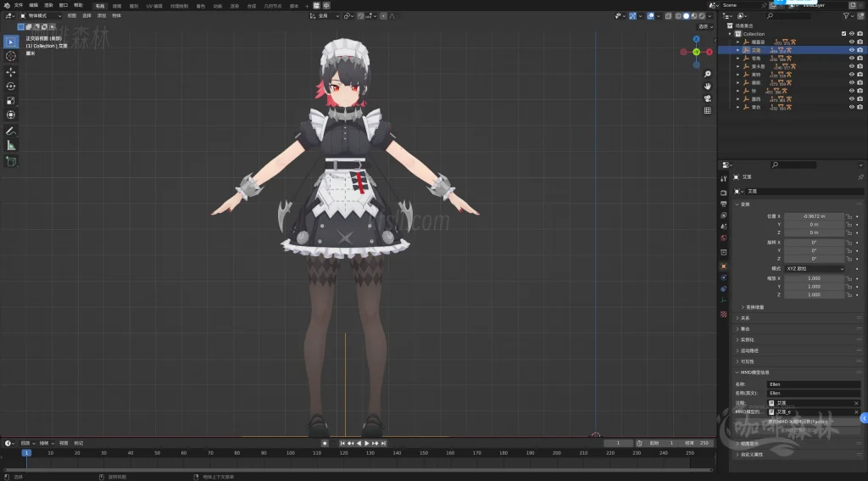Click the play animation button
Image resolution: width=868 pixels, height=481 pixels.
(367, 444)
